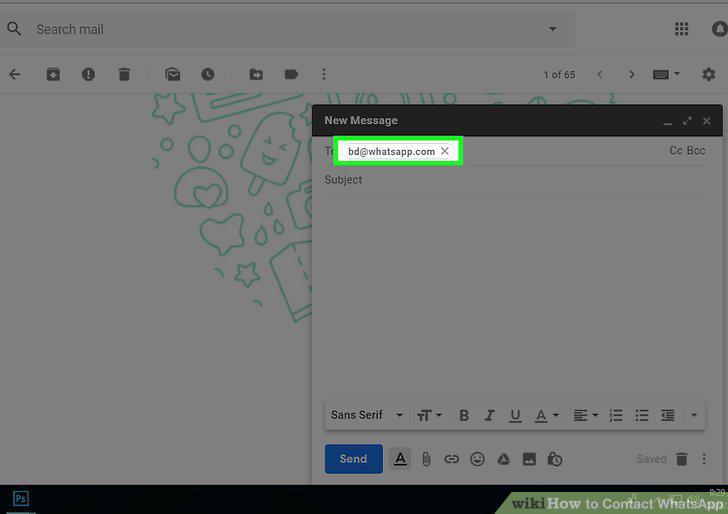Open compose More options menu
728x514 pixels.
point(704,459)
